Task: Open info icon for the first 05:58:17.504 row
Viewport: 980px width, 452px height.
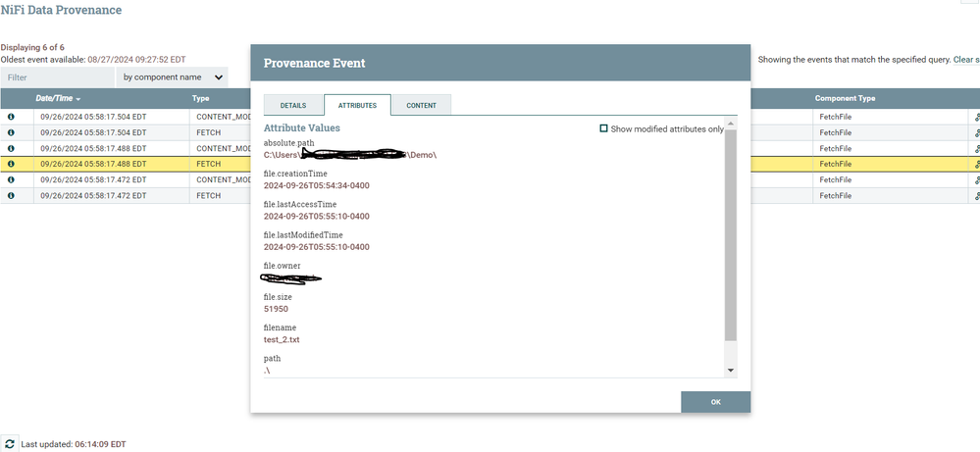Action: (x=11, y=117)
